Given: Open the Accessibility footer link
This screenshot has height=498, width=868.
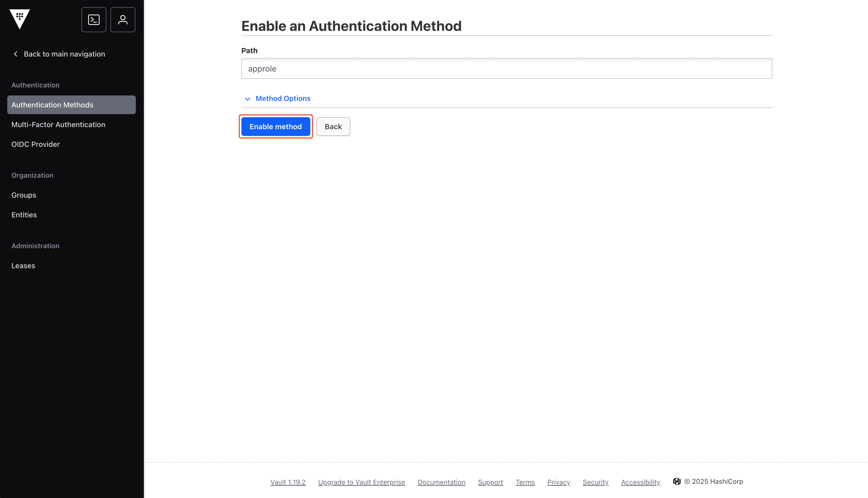Looking at the screenshot, I should 640,482.
